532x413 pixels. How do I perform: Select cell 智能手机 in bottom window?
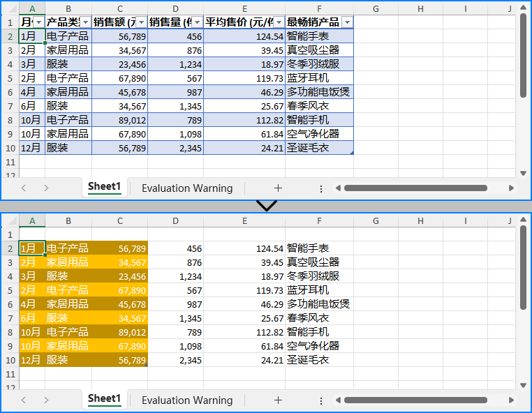(319, 332)
